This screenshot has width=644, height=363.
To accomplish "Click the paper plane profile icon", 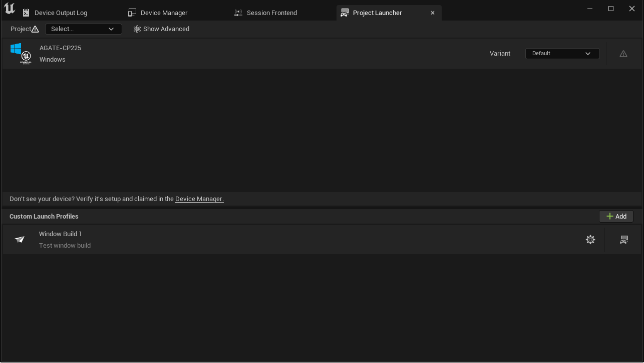I will [20, 240].
